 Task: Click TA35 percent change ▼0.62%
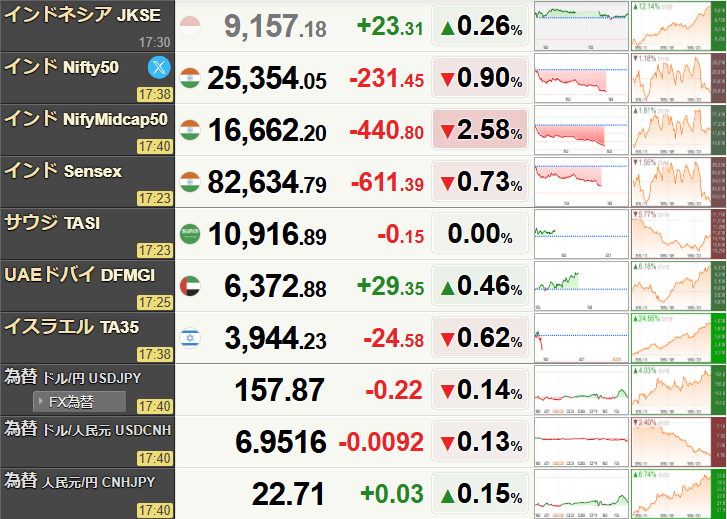coord(480,338)
